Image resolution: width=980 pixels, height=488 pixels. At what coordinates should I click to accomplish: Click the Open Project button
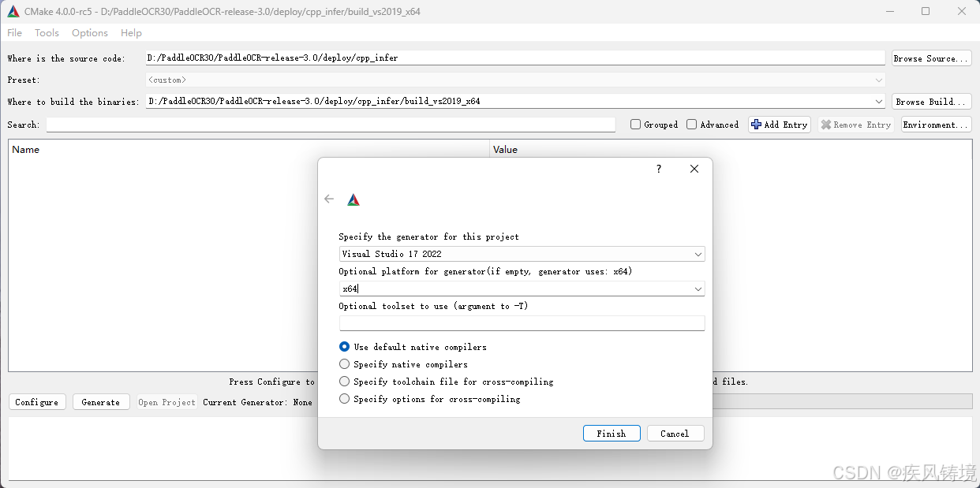point(166,402)
